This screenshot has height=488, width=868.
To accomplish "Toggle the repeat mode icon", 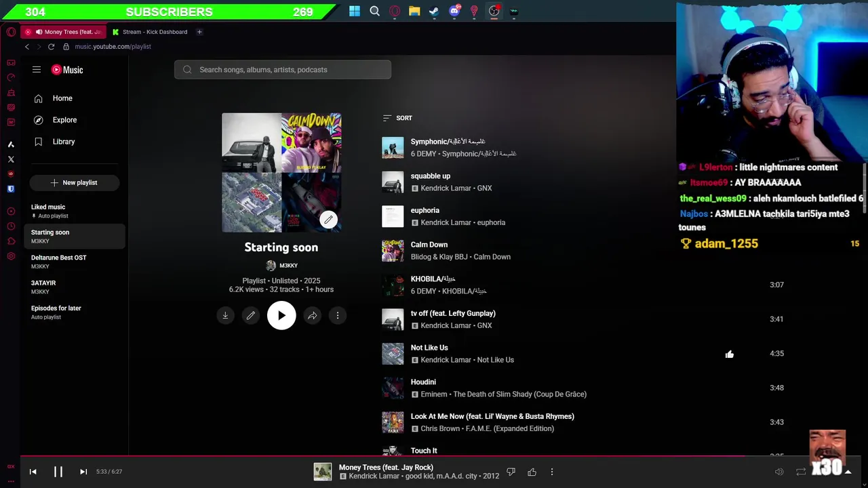I will click(x=801, y=472).
